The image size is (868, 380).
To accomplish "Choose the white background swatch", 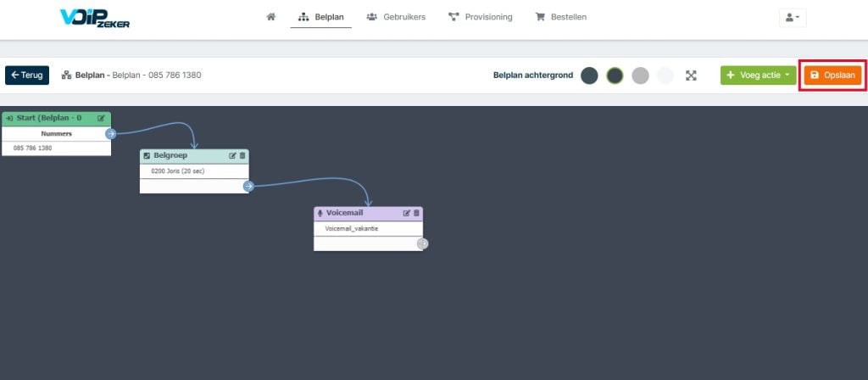I will (665, 75).
